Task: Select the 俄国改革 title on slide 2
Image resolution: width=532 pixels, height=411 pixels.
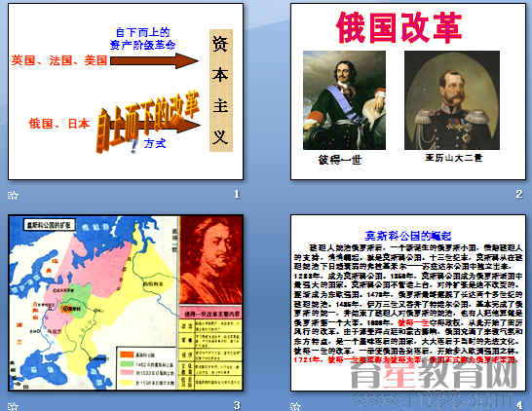Action: click(399, 27)
